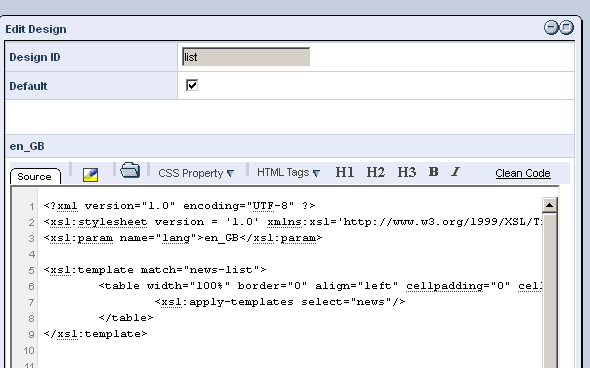This screenshot has width=590, height=368.
Task: Click the table width="100%" line
Action: pos(320,286)
